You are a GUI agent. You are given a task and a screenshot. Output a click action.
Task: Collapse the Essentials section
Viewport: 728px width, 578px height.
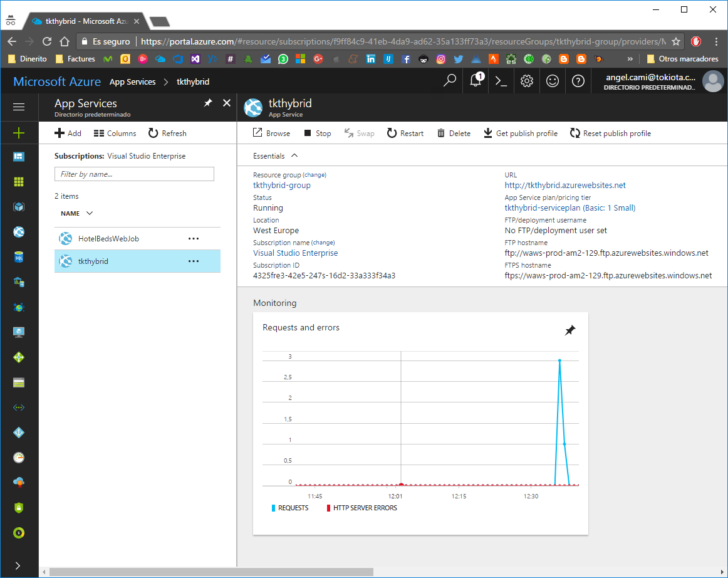(294, 155)
